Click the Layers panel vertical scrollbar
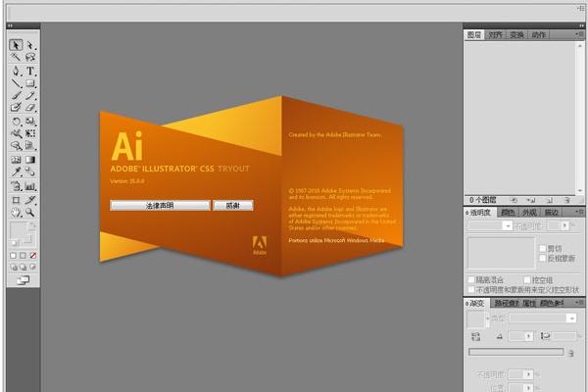The width and height of the screenshot is (588, 392). pos(576,116)
